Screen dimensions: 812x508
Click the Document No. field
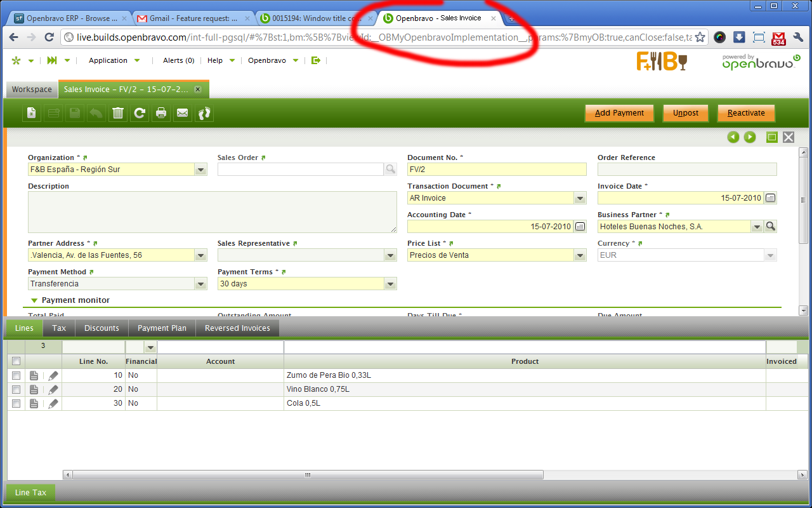point(497,170)
